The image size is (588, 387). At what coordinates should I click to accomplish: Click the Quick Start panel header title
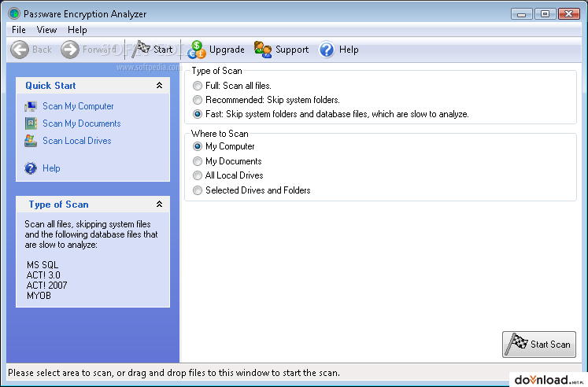coord(50,86)
